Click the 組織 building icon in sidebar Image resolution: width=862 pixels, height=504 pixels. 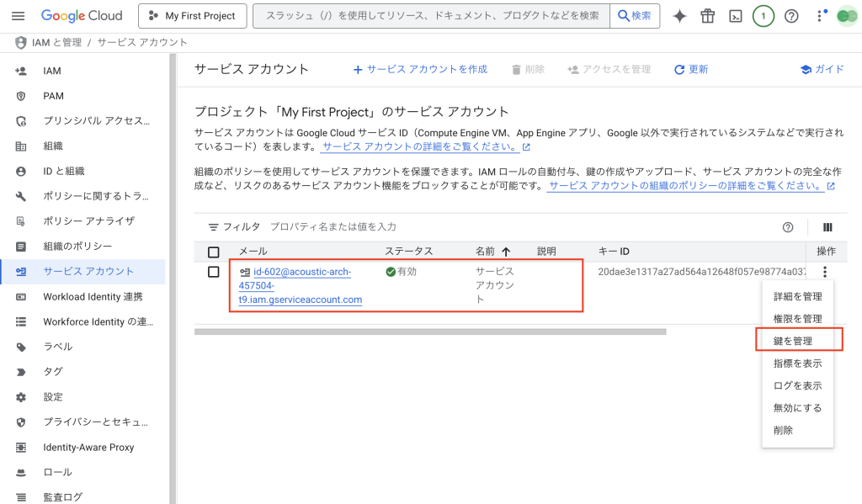(x=21, y=146)
